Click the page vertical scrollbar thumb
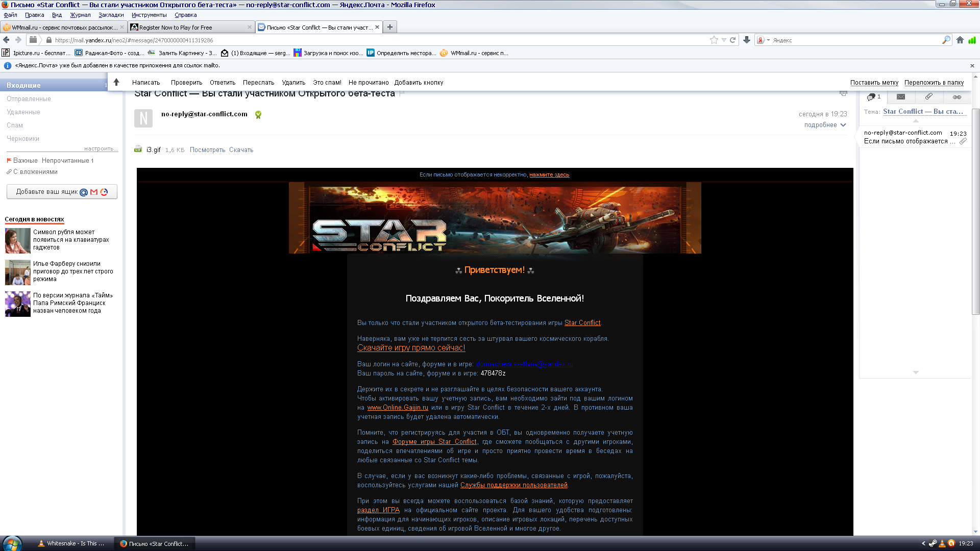The height and width of the screenshot is (551, 980). 975,212
